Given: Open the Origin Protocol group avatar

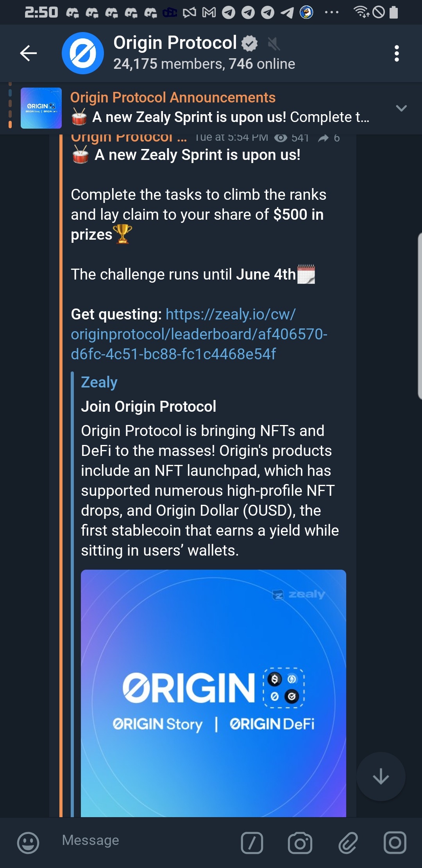Looking at the screenshot, I should point(83,53).
